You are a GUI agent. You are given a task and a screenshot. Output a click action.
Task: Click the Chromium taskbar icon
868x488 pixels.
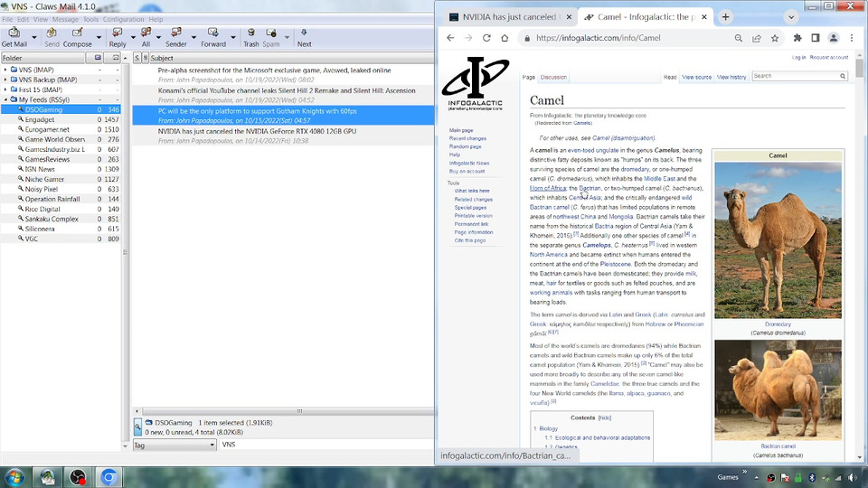[108, 477]
